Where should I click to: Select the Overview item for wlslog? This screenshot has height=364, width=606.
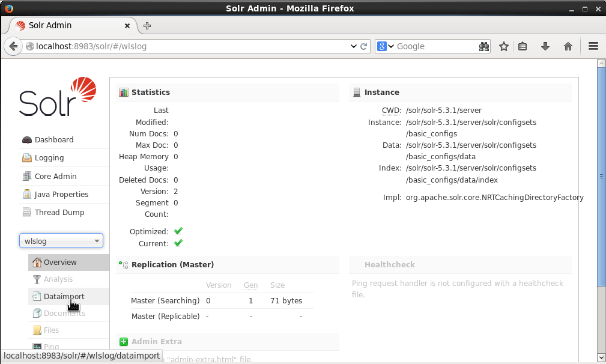(x=69, y=262)
